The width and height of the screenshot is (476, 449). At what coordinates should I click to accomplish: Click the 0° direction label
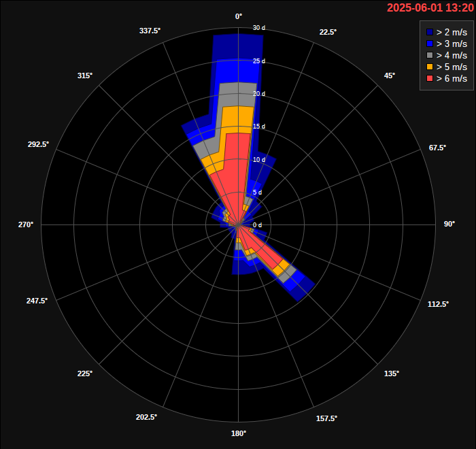pyautogui.click(x=239, y=16)
